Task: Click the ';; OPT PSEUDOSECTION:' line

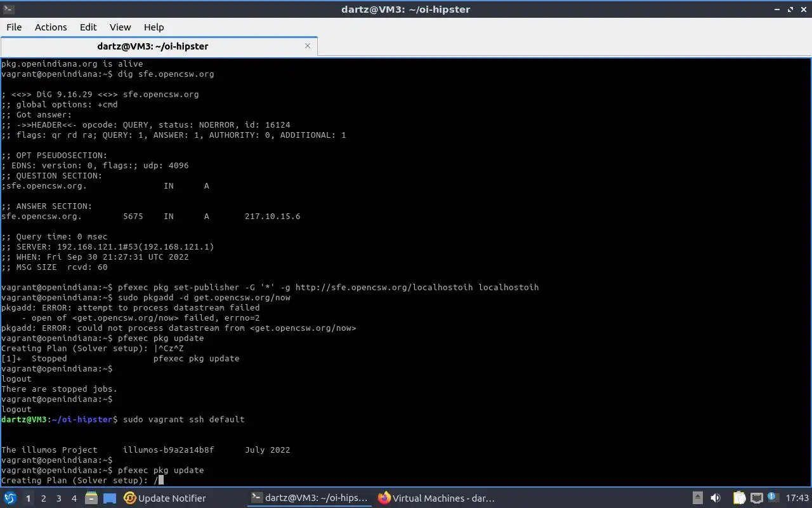Action: click(x=55, y=156)
